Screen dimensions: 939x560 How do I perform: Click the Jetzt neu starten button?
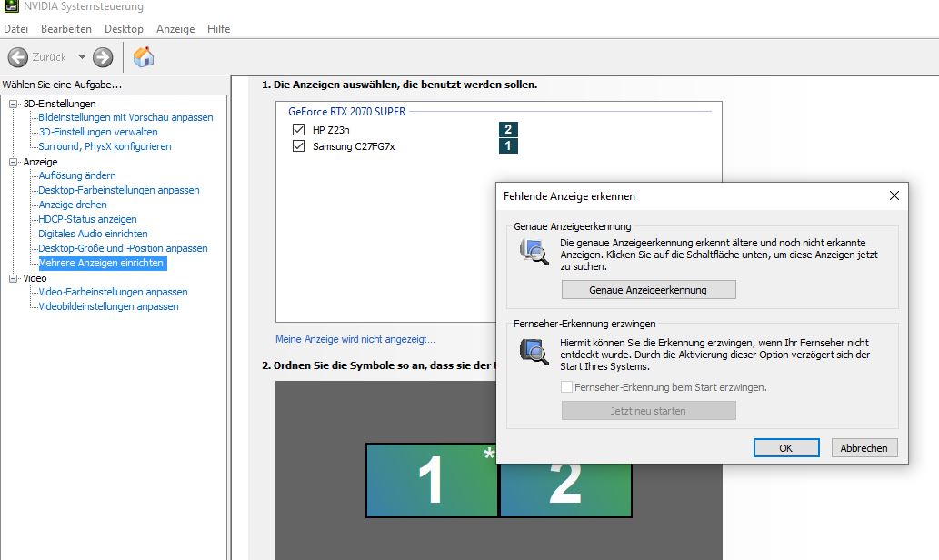648,411
